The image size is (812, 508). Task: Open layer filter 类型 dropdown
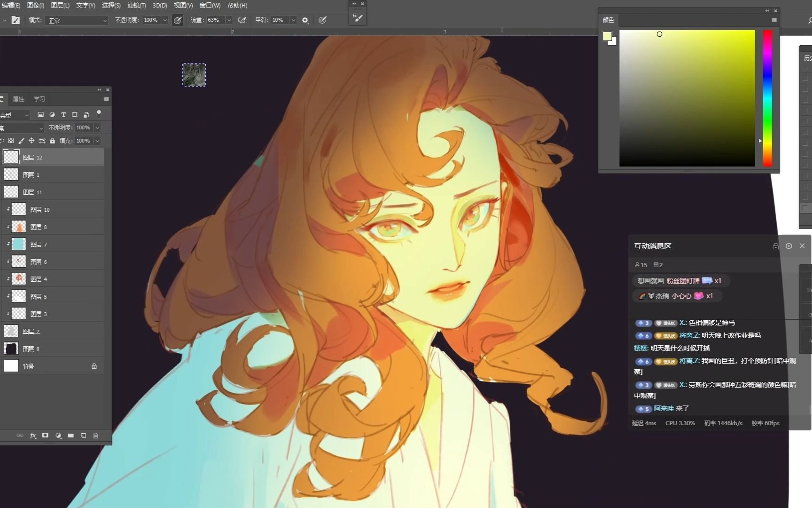15,115
